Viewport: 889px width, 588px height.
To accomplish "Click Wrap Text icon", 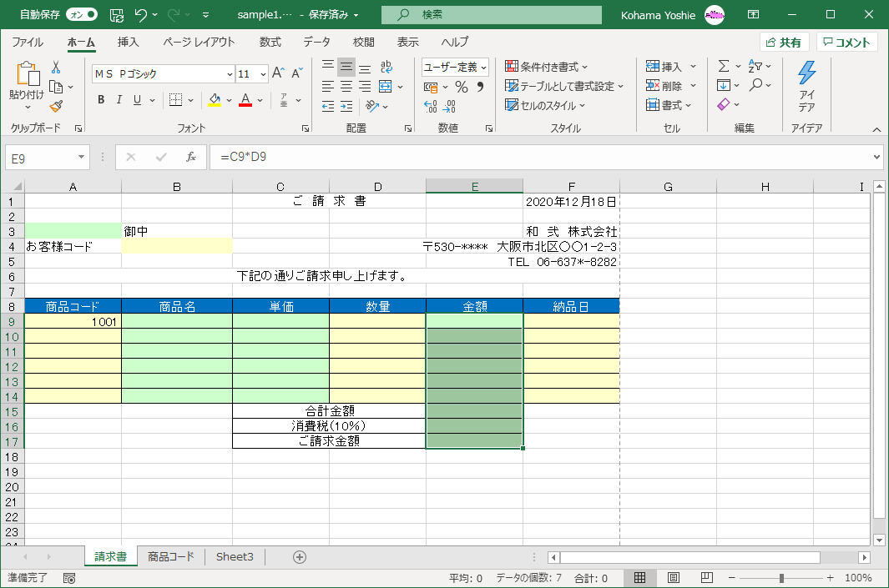I will click(x=386, y=67).
